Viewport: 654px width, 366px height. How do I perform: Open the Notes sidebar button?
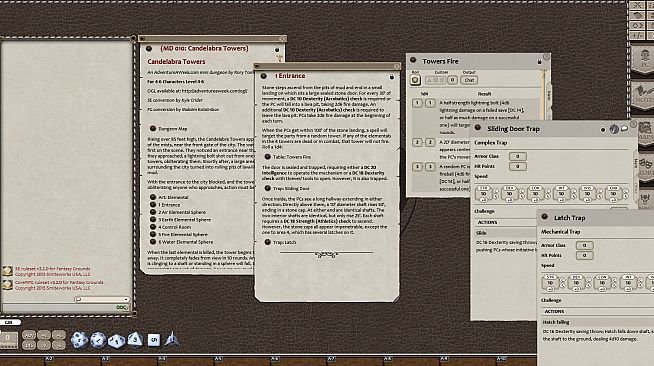pos(644,95)
